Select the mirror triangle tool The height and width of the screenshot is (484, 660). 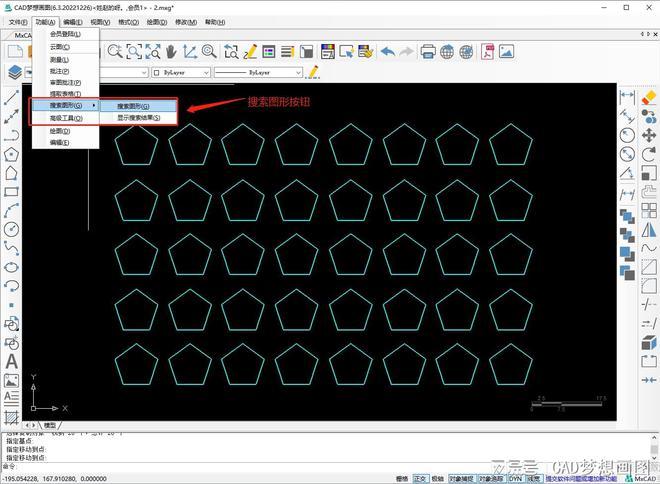click(x=649, y=230)
